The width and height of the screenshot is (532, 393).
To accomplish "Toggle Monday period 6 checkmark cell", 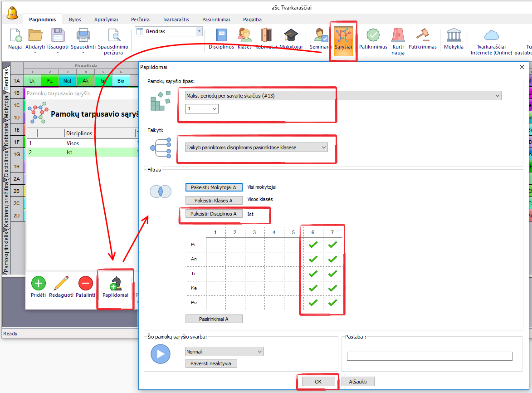I will [x=312, y=245].
